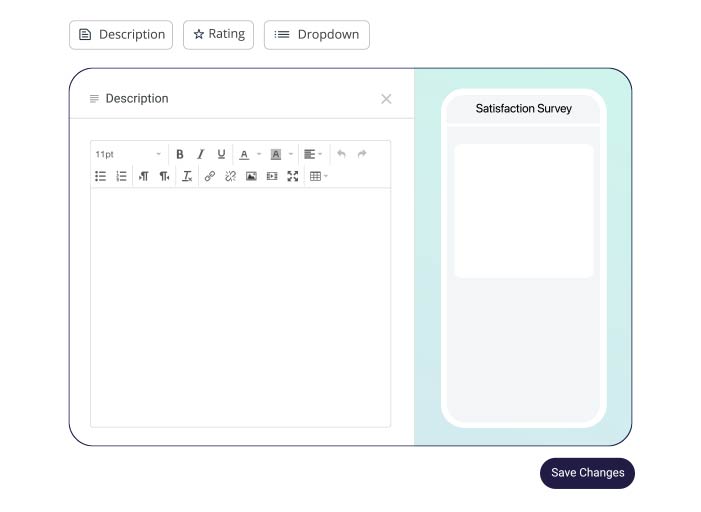Apply text color with the A icon
Screen dimensions: 701x512
click(244, 154)
